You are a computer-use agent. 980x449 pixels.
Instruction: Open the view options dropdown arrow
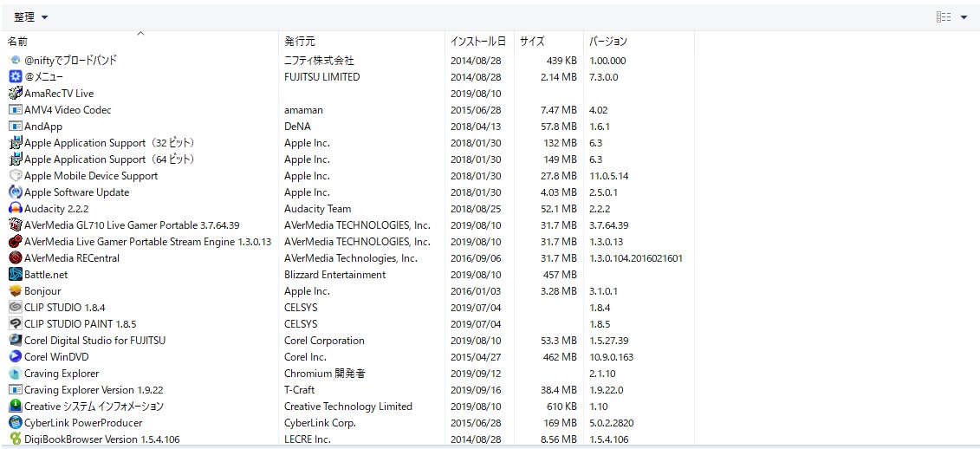964,17
